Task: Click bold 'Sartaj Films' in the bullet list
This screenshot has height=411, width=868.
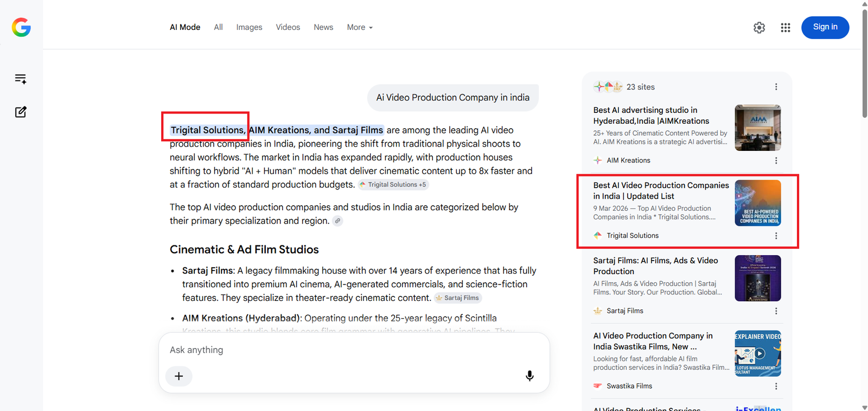Action: (208, 270)
